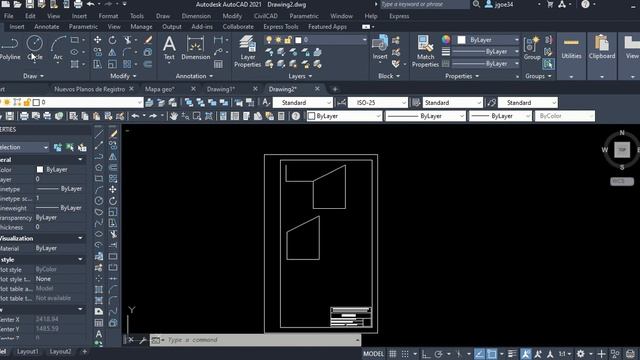Toggle the drawing grid display in status bar

393,354
